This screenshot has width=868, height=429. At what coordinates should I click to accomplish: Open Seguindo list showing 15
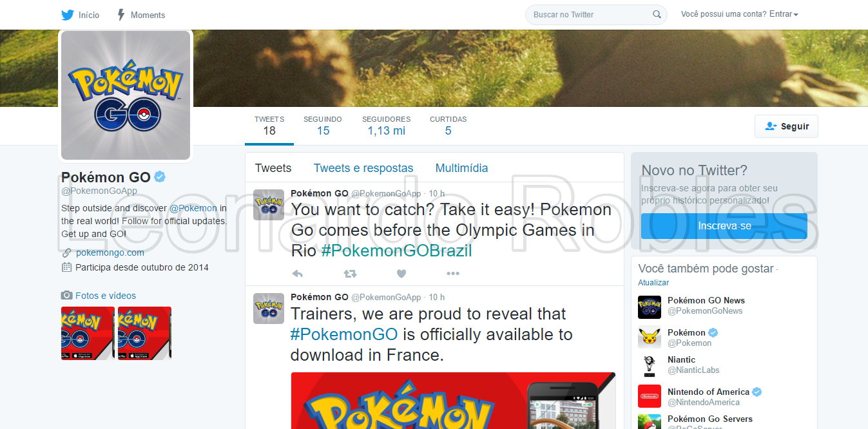[323, 126]
